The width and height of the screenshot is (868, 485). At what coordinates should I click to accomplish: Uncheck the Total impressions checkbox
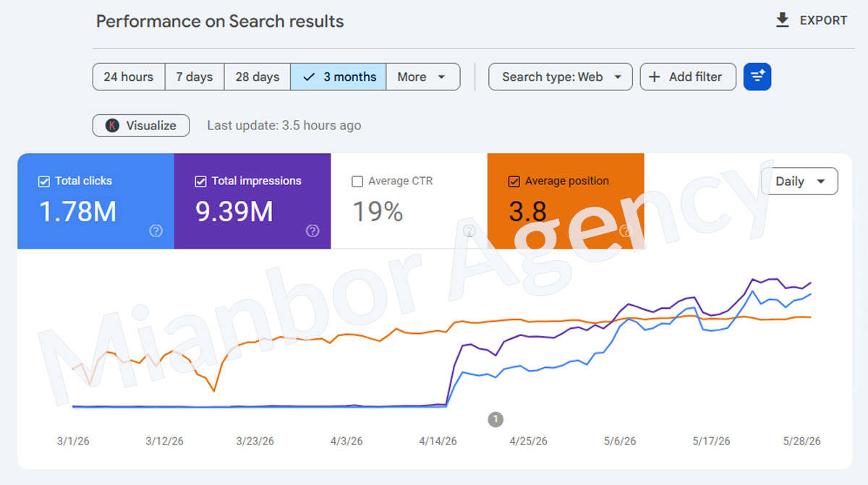click(201, 181)
